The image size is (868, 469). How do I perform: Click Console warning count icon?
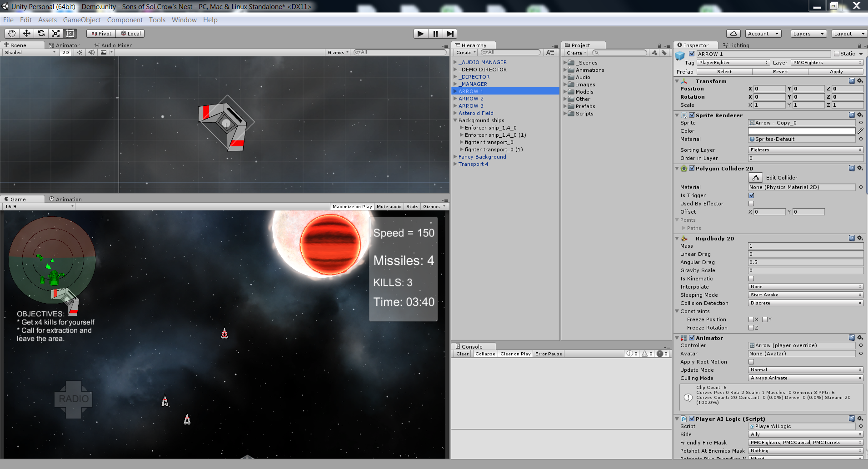(647, 354)
